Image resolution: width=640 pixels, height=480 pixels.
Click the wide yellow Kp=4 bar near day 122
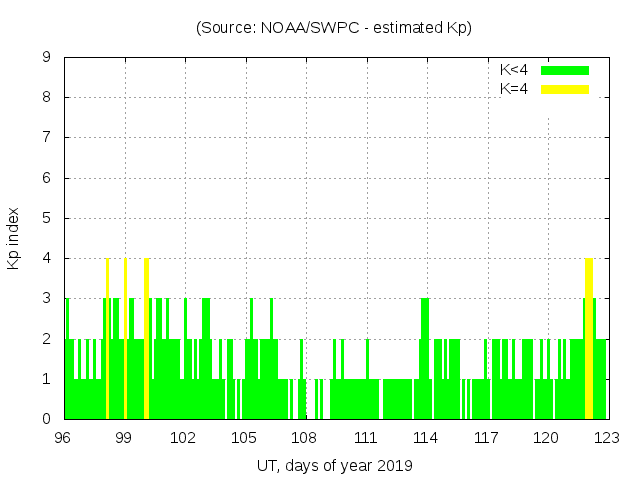(589, 340)
